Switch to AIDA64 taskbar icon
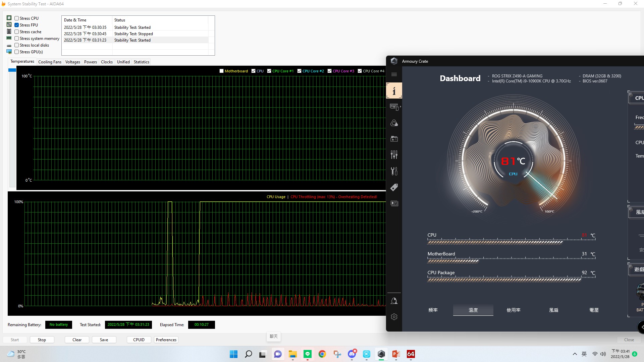644x362 pixels. (x=411, y=354)
